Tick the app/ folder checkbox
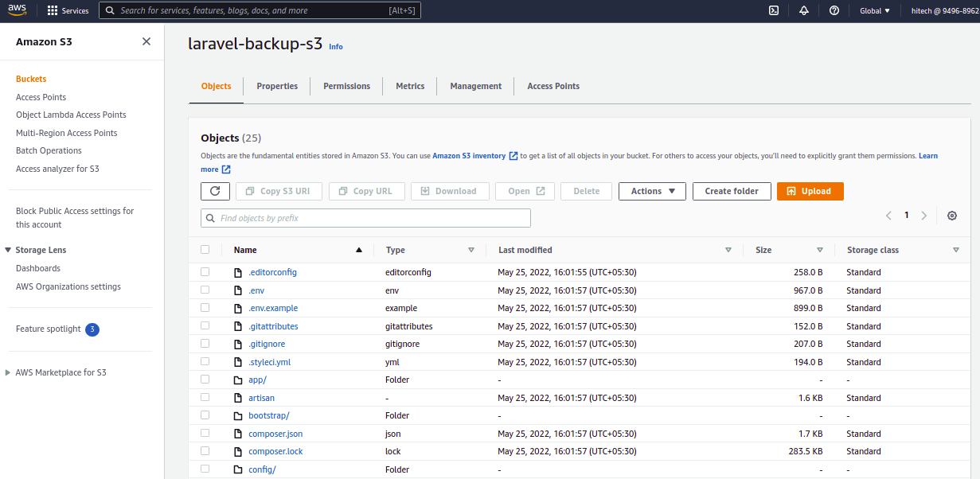Screen dimensions: 980x479 pos(205,379)
